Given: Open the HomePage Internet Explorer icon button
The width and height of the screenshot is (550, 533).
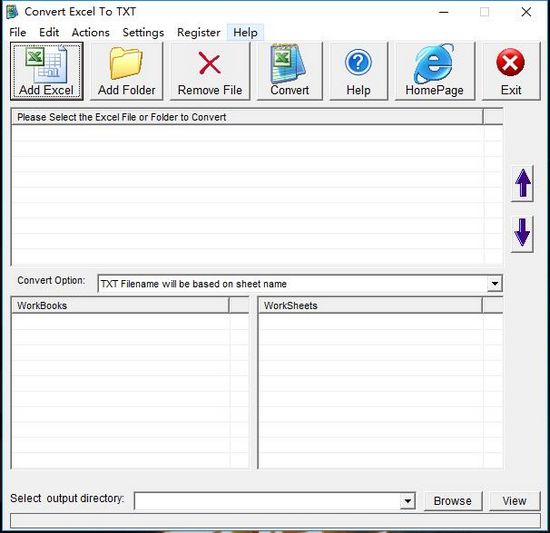Looking at the screenshot, I should point(435,71).
